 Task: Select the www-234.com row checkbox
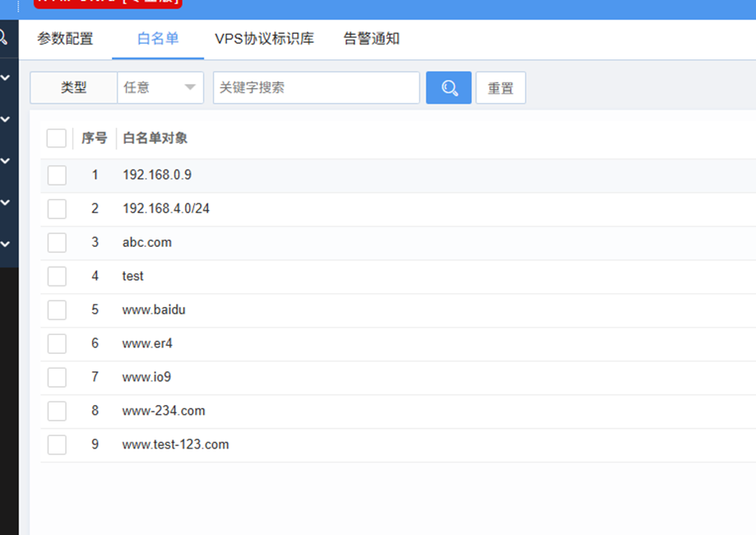click(57, 411)
